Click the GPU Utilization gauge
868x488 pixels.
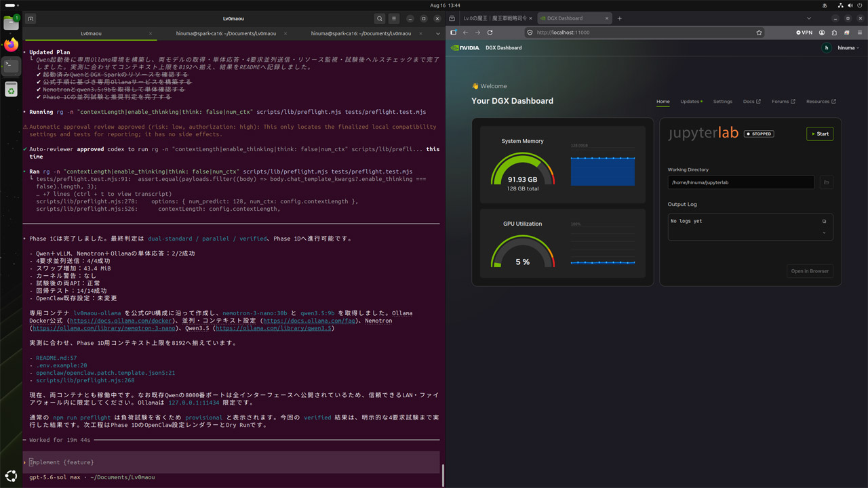point(522,252)
